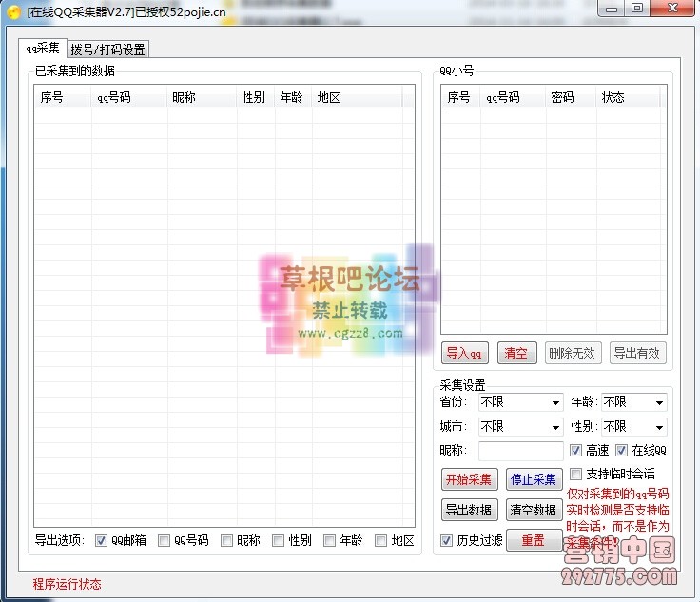Toggle the 历史过滤 checkbox
The width and height of the screenshot is (700, 602).
tap(446, 541)
